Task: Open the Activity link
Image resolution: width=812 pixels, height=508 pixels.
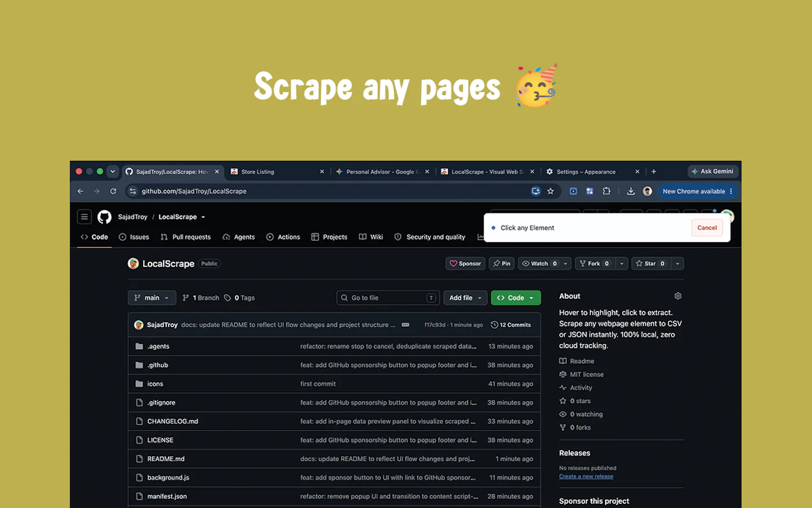Action: [x=576, y=388]
